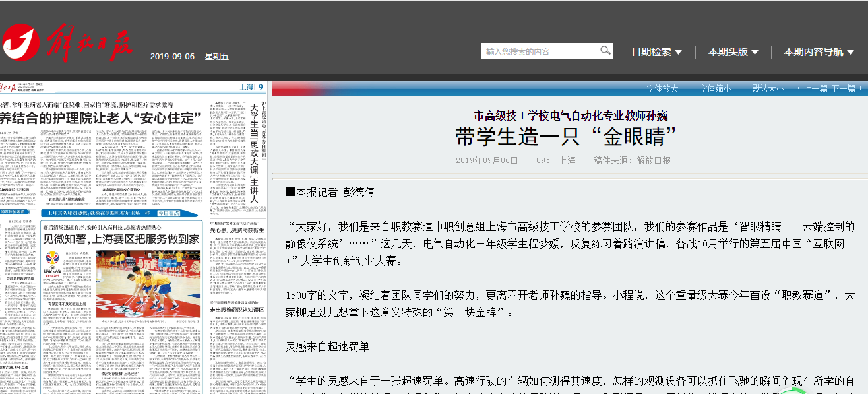The height and width of the screenshot is (394, 868).
Task: Reset font with 默认大小
Action: 768,88
